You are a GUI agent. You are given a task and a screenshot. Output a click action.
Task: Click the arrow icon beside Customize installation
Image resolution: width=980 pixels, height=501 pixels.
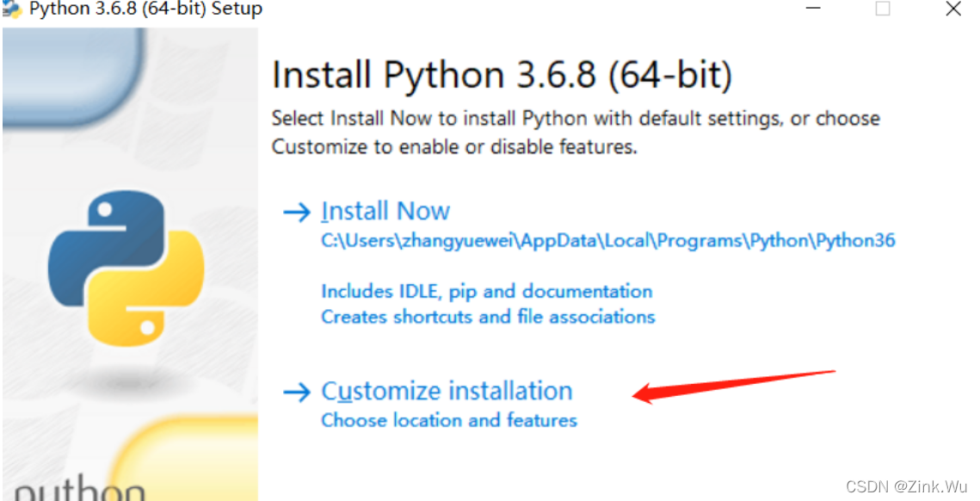(x=297, y=393)
